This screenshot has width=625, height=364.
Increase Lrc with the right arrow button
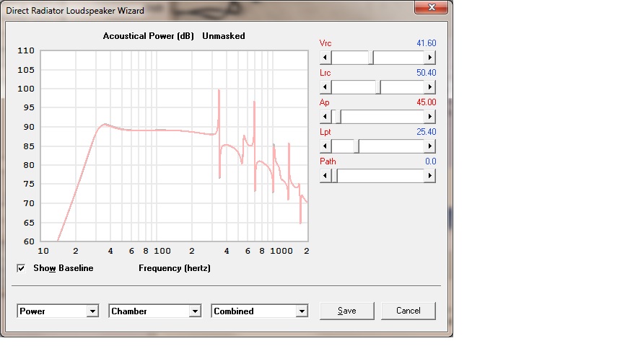(x=429, y=87)
